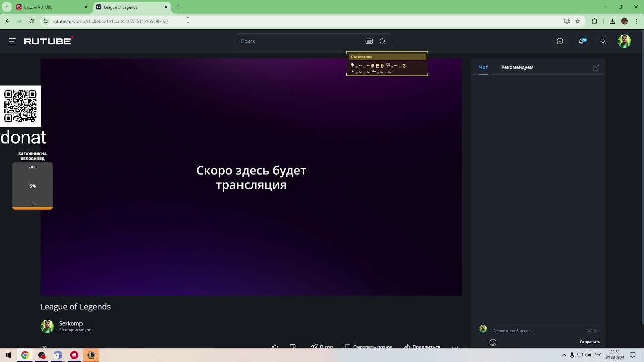Bookmark this page with the star

(x=578, y=21)
